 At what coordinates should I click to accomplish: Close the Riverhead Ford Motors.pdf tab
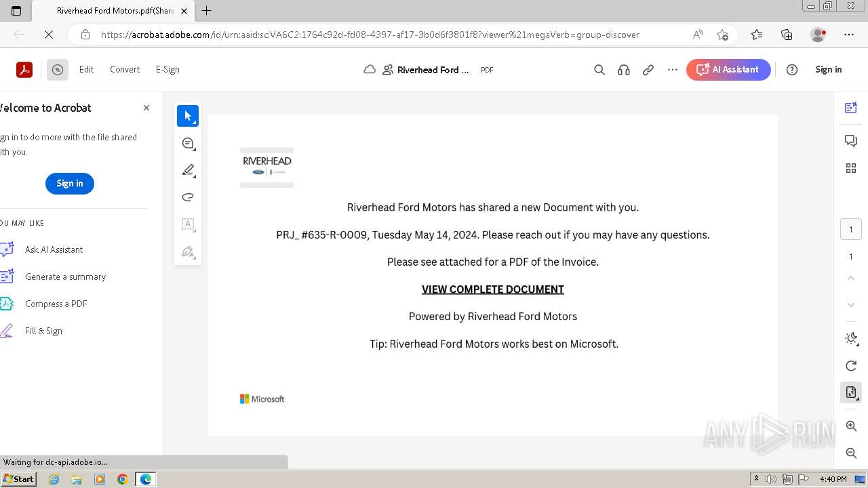tap(184, 11)
